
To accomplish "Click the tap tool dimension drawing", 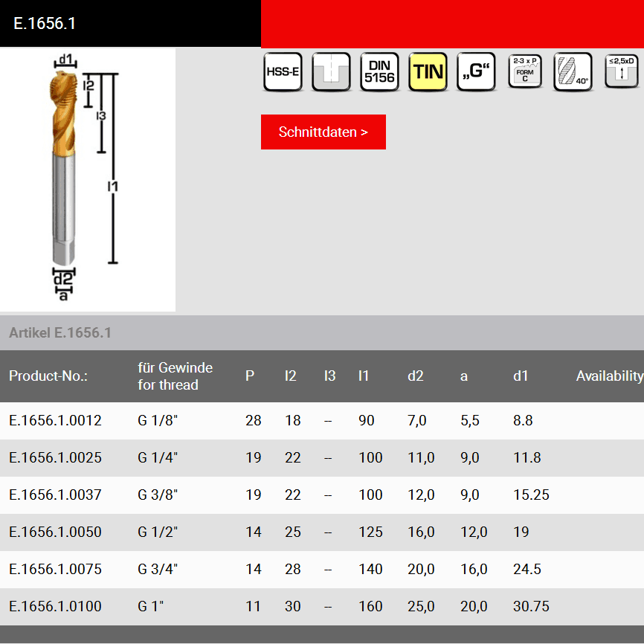I will (88, 179).
